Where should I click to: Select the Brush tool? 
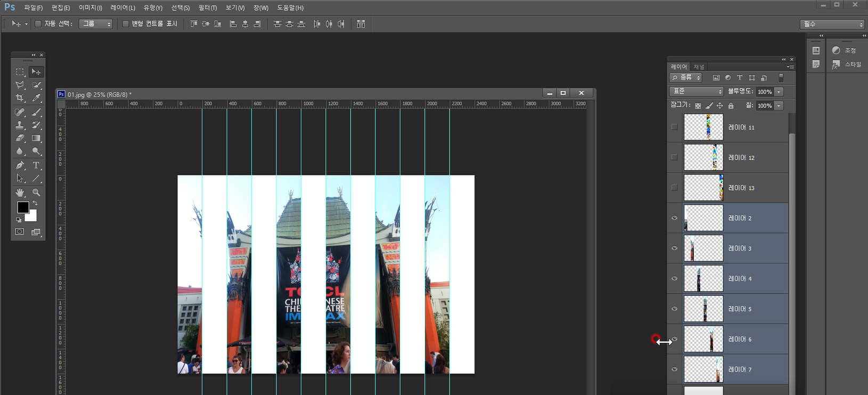point(36,112)
